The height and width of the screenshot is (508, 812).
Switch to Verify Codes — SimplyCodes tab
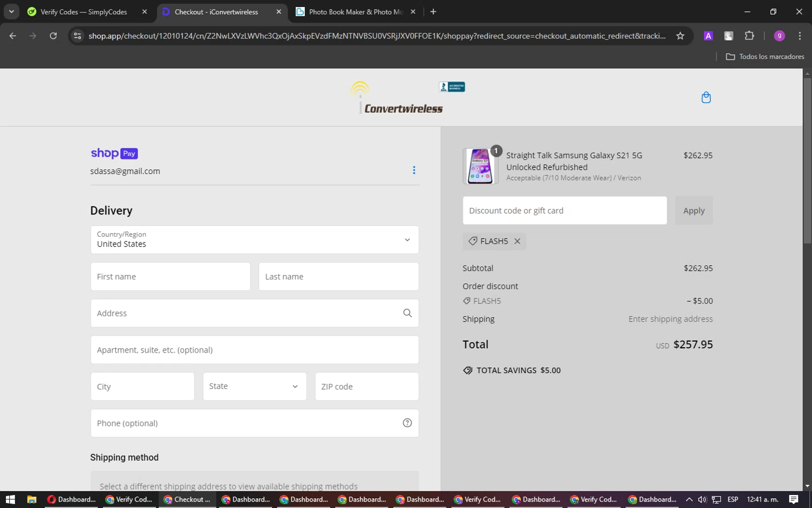tap(84, 11)
